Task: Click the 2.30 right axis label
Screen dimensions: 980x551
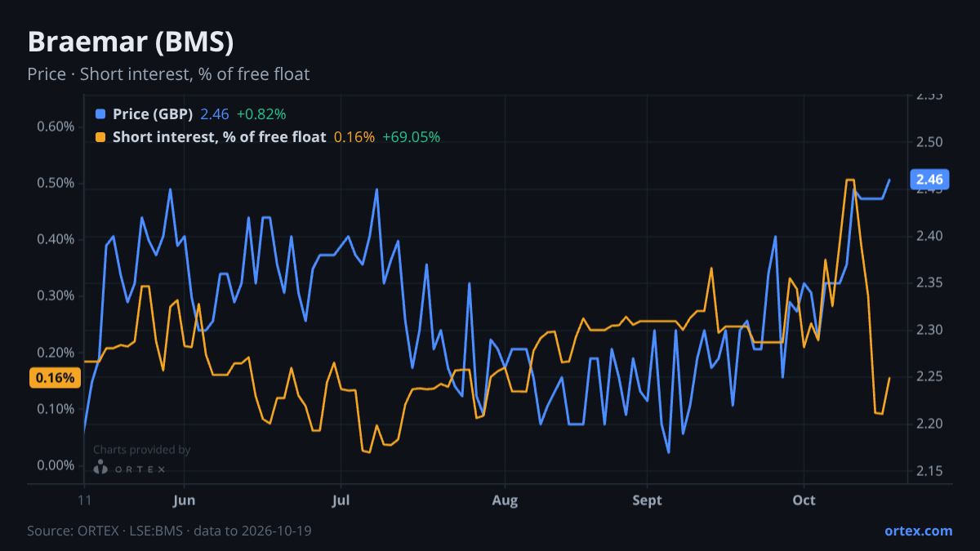Action: 929,330
